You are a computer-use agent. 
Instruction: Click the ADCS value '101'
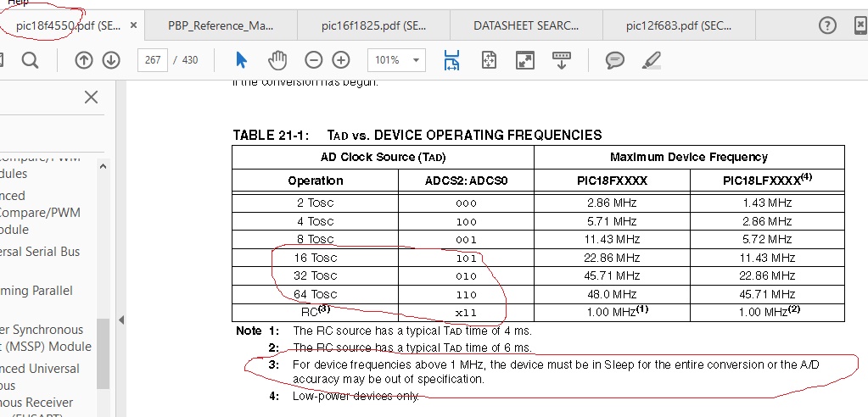pos(466,258)
